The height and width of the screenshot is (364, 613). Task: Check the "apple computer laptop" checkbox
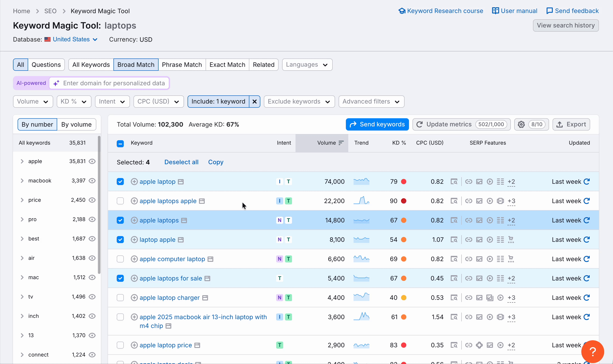120,259
